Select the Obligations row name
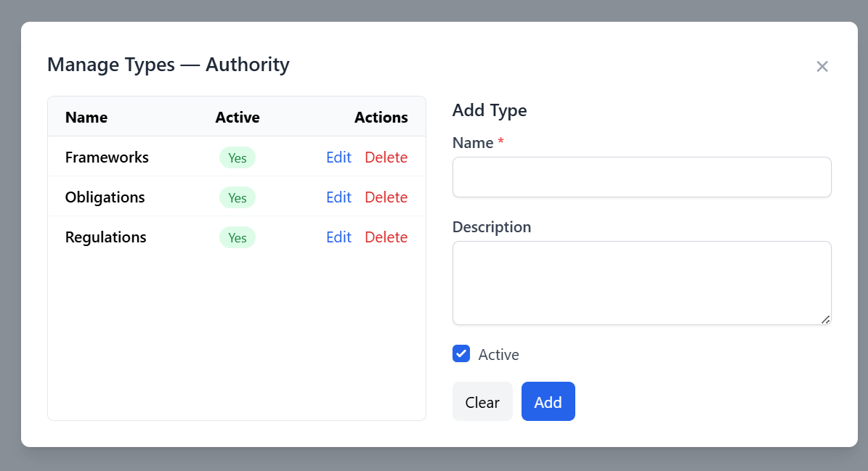Image resolution: width=868 pixels, height=471 pixels. coord(105,197)
